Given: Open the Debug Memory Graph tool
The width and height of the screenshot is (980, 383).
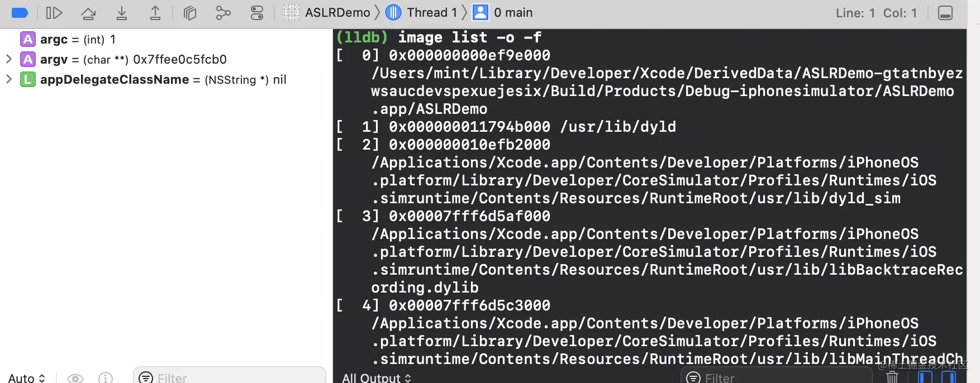Looking at the screenshot, I should coord(223,13).
